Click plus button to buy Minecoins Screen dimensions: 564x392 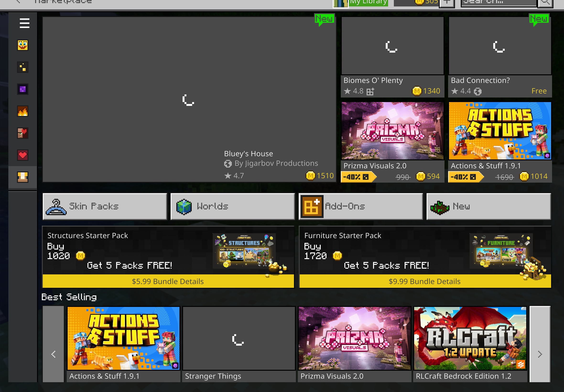point(447,2)
